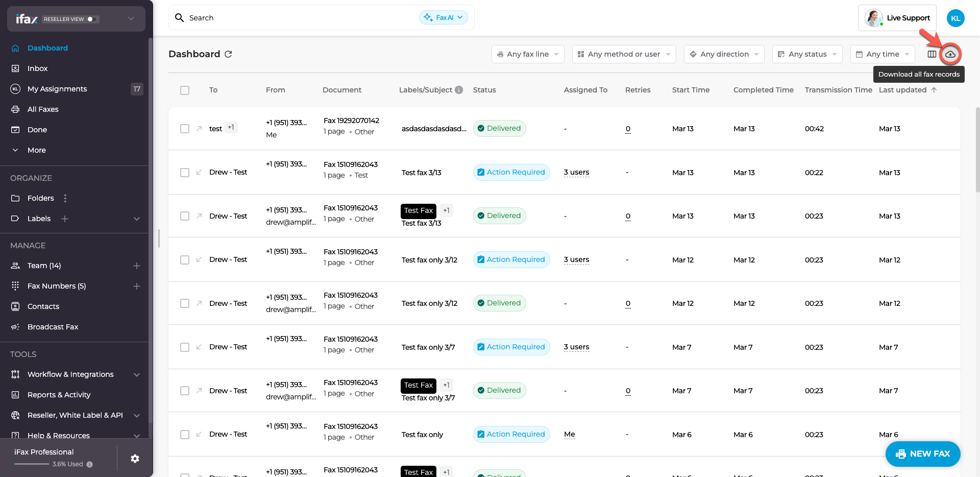This screenshot has width=980, height=477.
Task: Expand the account switcher chevron beside Reseller View
Action: click(x=131, y=19)
